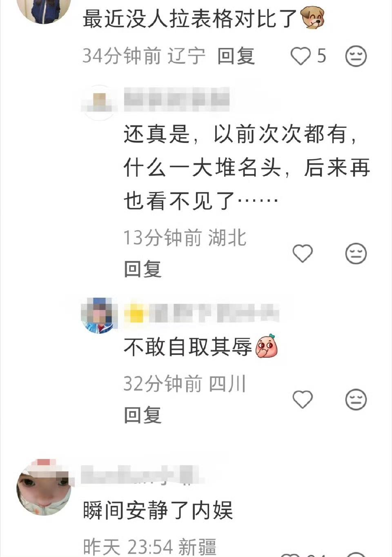Open blurred username of Hubei replier
392x557 pixels.
(176, 99)
